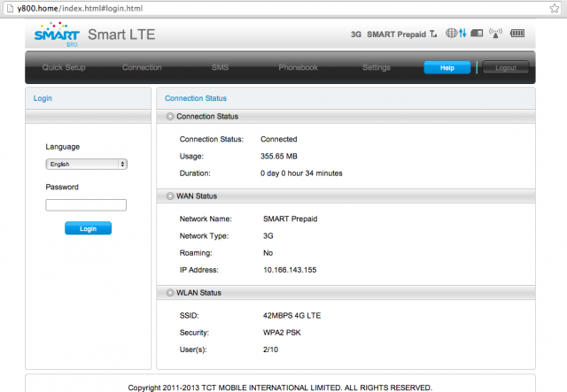
Task: Collapse the WLAN Status section
Action: pos(170,293)
